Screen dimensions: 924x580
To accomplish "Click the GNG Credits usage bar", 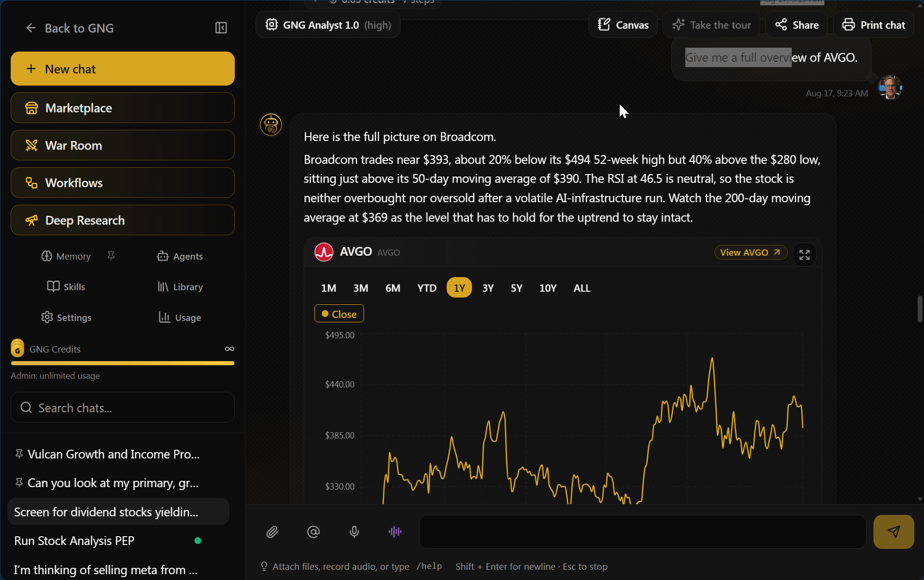I will pyautogui.click(x=122, y=363).
